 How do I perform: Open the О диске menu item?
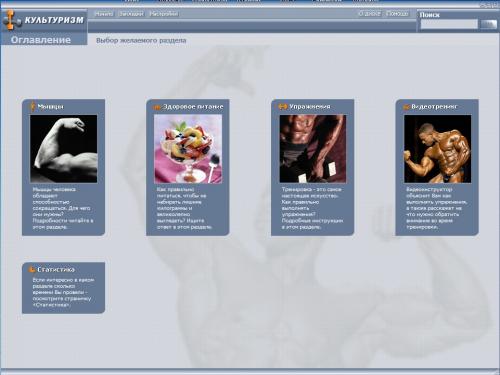point(369,14)
